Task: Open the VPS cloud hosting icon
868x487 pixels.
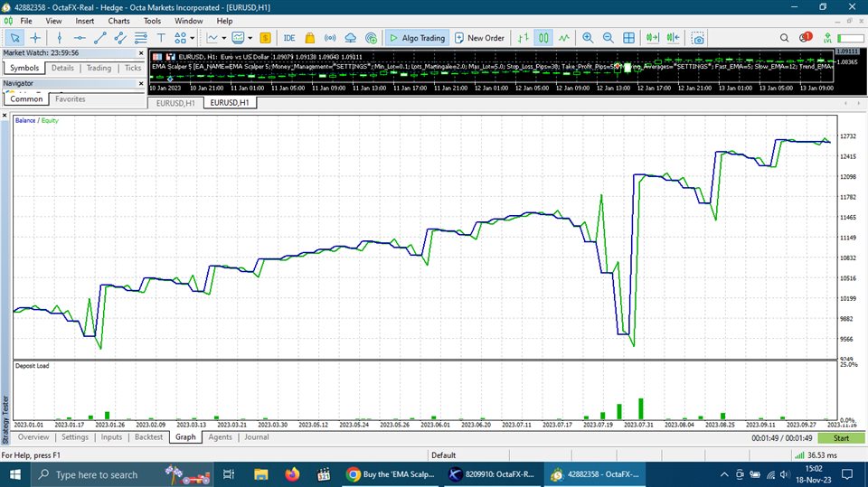Action: point(351,38)
